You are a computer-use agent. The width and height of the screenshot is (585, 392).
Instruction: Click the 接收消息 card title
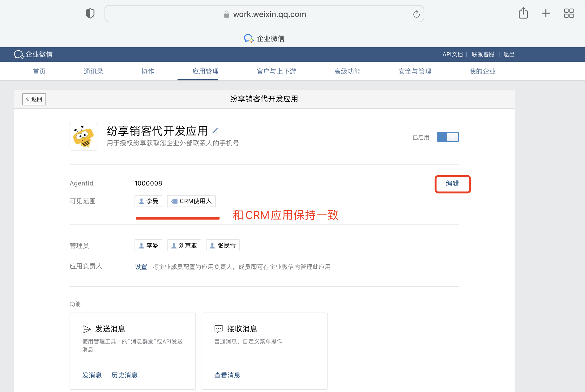(x=242, y=329)
